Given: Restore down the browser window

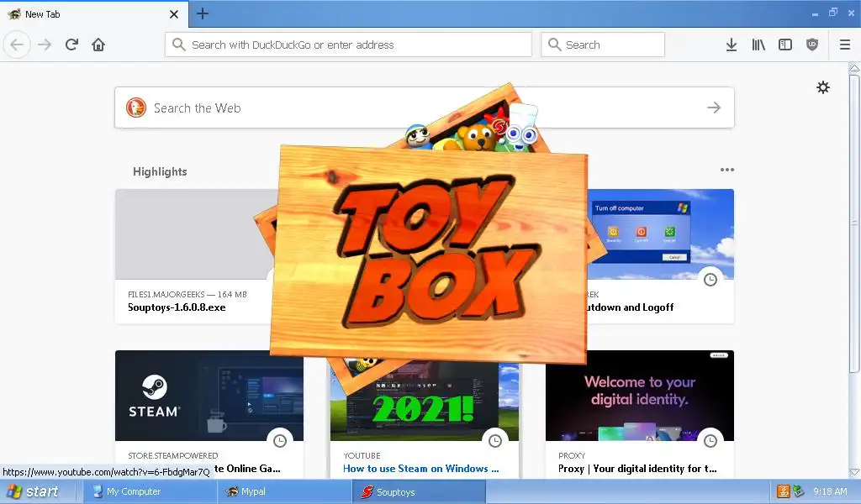Looking at the screenshot, I should 833,13.
